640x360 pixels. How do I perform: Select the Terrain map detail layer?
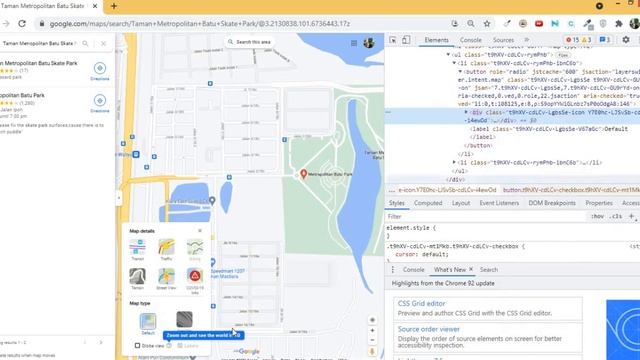138,276
